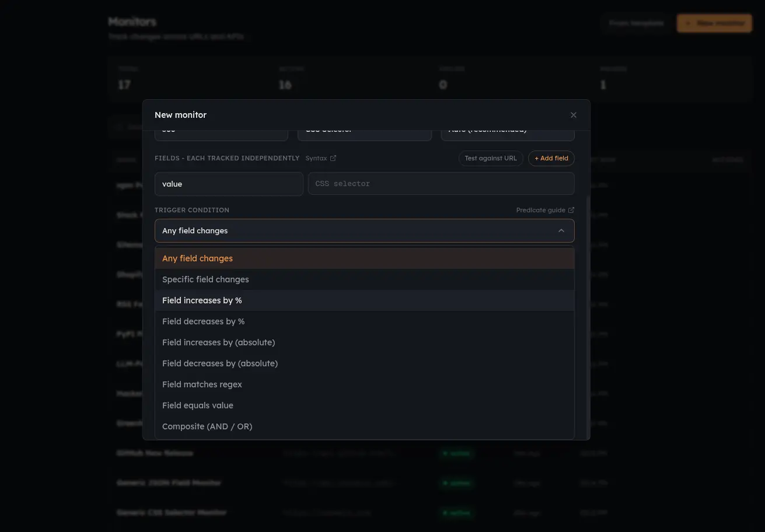This screenshot has height=532, width=765.
Task: Click the FIELDS - EACH TRACKED INDEPENDENTLY label
Action: (x=227, y=158)
